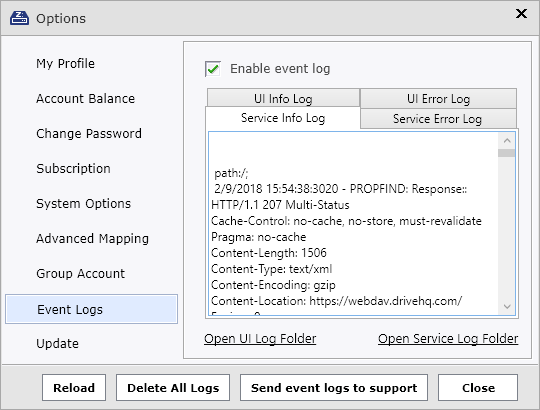Send event logs to support

tap(334, 388)
